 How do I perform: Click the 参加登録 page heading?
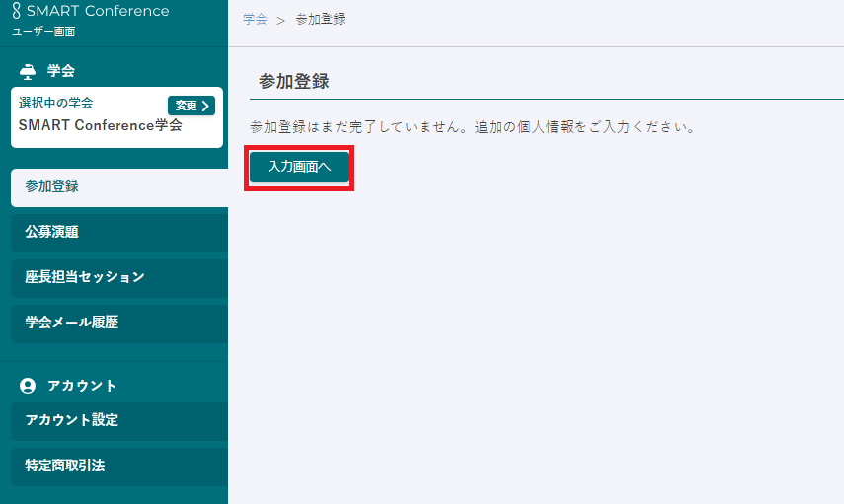[x=294, y=82]
